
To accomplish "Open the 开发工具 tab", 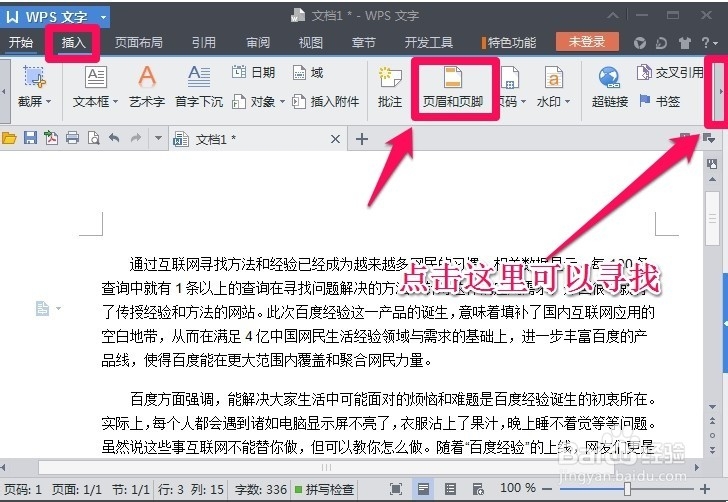I will [x=428, y=42].
